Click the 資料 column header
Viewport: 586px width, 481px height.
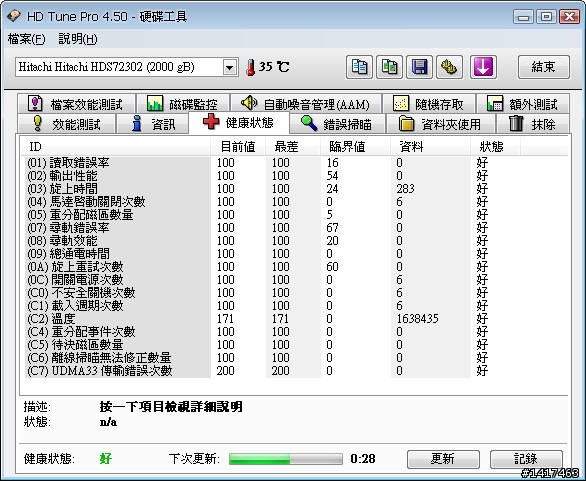click(x=430, y=147)
